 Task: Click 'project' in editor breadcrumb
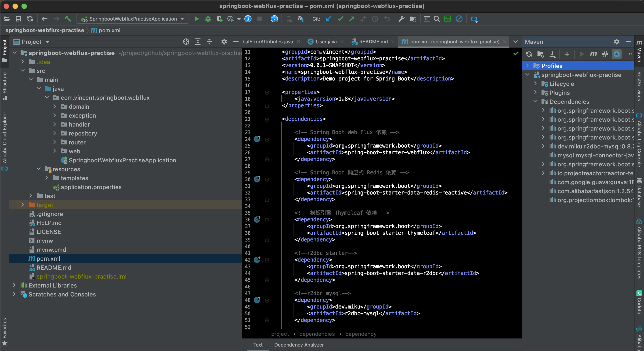[x=280, y=334]
